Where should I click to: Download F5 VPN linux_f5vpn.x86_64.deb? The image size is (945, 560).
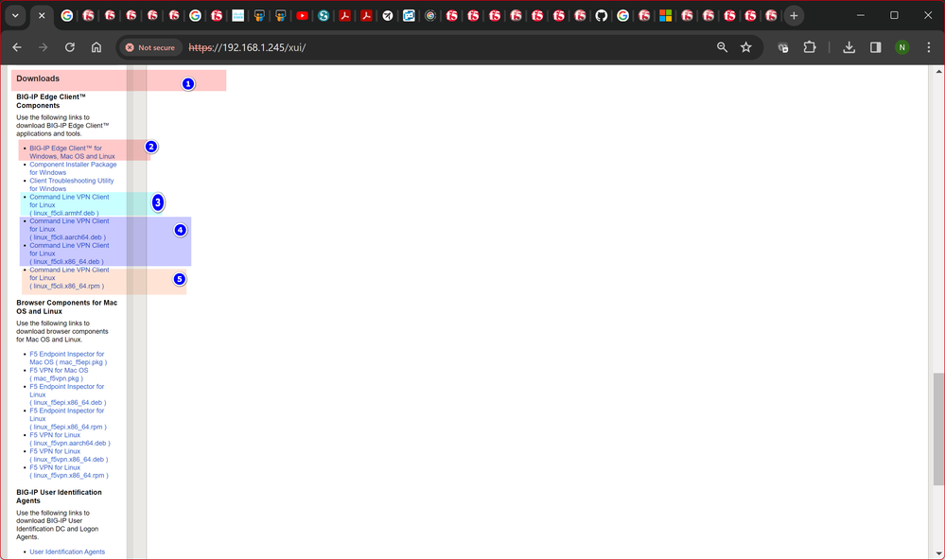69,455
